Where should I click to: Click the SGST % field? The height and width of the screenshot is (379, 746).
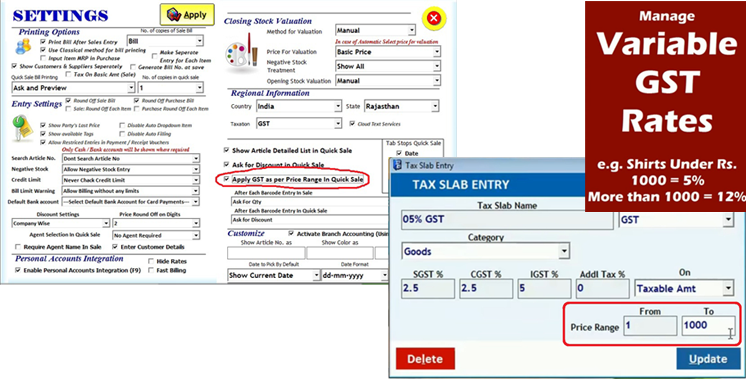click(428, 289)
